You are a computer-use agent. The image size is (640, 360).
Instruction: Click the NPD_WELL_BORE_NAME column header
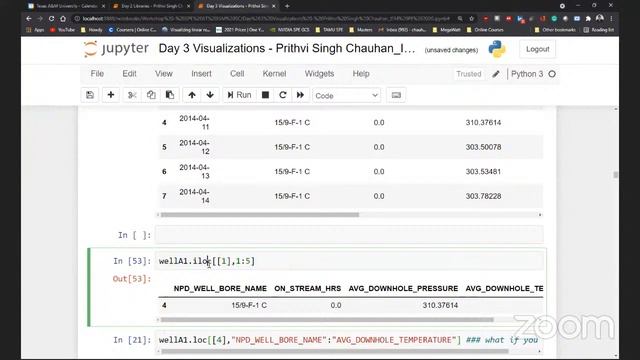(220, 289)
